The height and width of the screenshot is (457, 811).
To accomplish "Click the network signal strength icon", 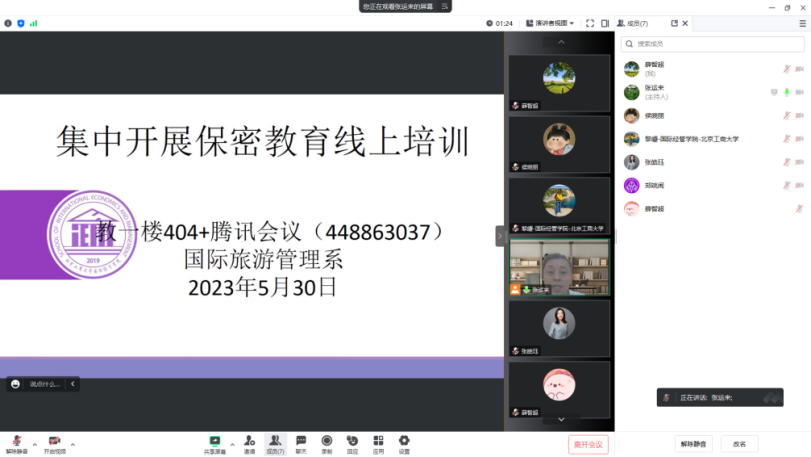I will [x=33, y=23].
